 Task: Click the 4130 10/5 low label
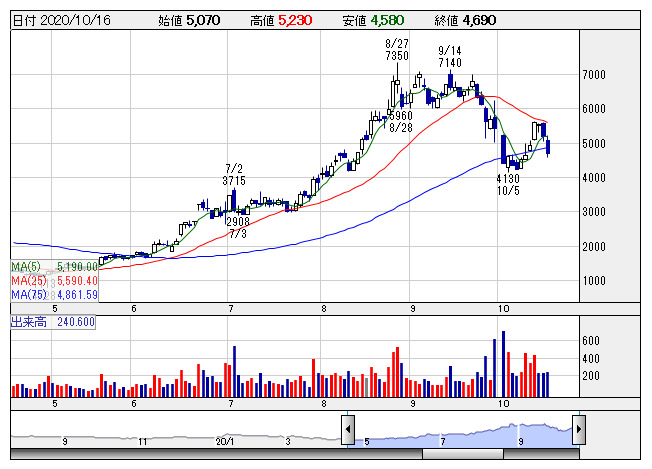508,185
